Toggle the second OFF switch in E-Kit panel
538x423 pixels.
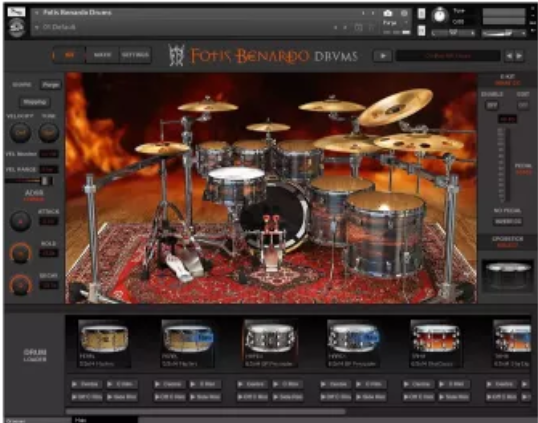[523, 105]
